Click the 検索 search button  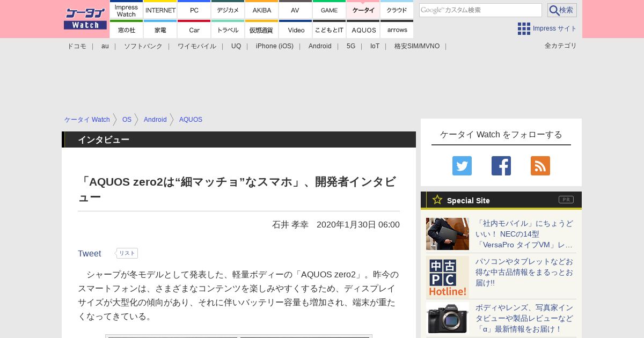point(562,10)
